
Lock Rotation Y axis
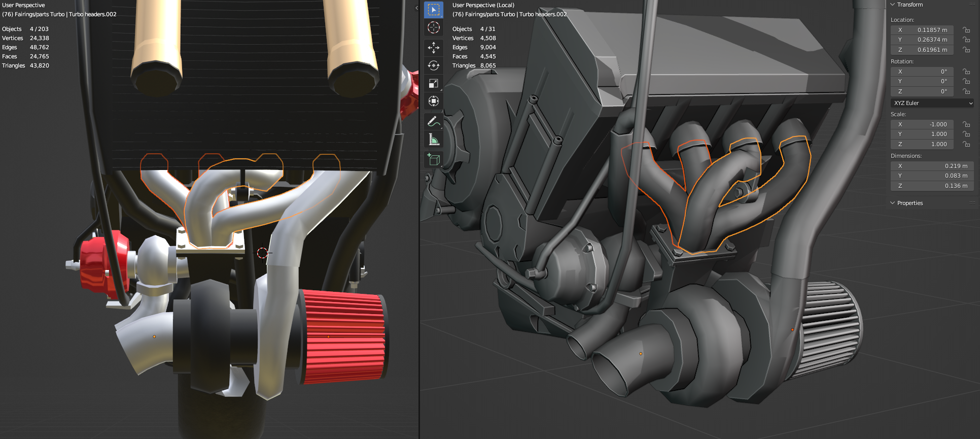point(966,81)
